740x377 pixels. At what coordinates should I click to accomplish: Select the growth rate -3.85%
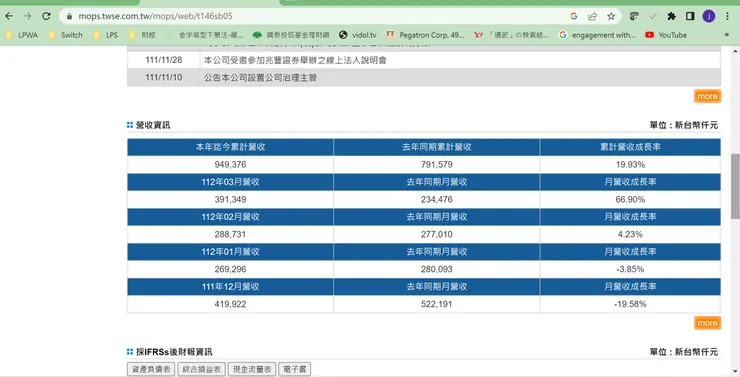coord(630,269)
